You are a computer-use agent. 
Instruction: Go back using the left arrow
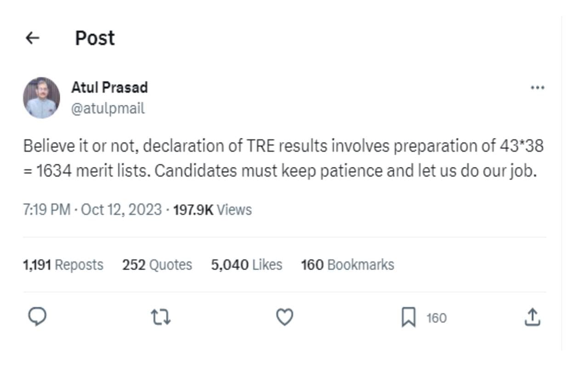point(32,38)
